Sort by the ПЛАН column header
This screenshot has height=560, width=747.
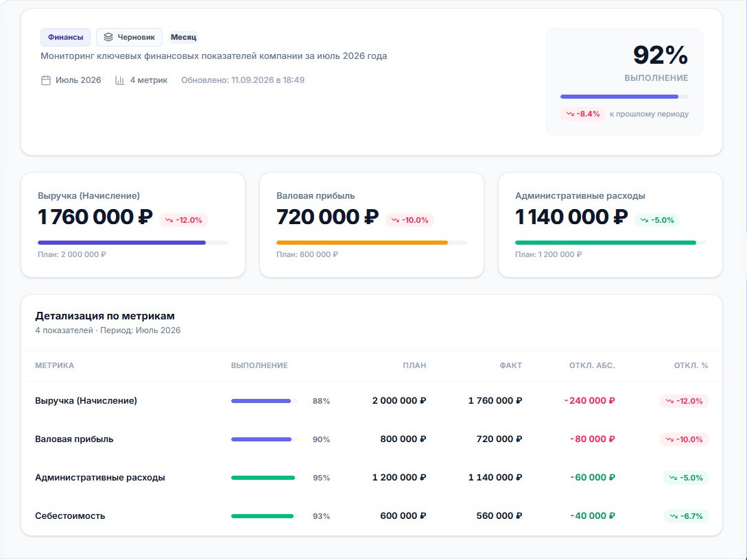tap(414, 366)
